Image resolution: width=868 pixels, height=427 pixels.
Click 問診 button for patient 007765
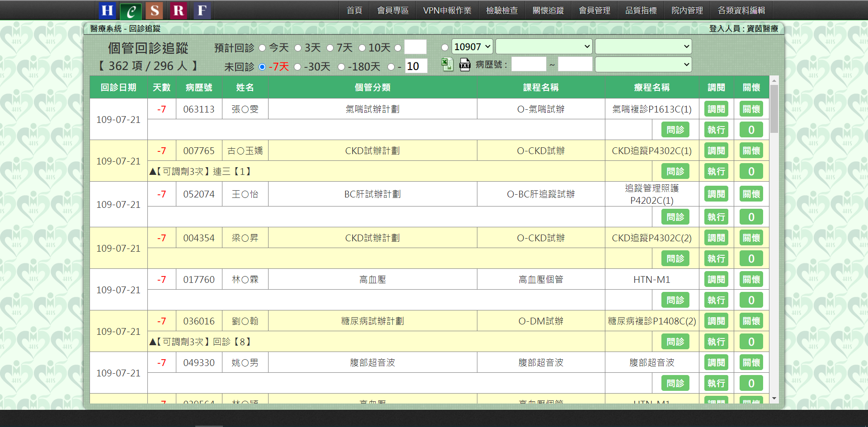675,172
